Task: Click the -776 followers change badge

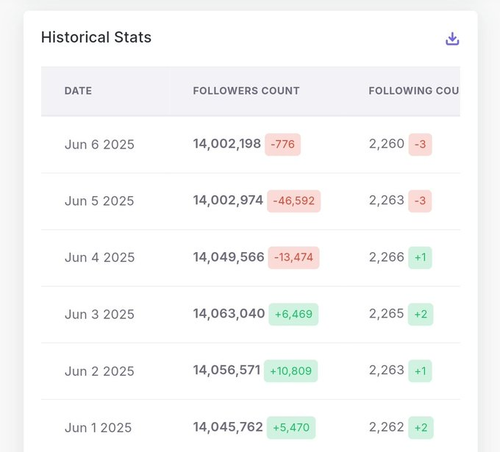Action: pos(283,144)
